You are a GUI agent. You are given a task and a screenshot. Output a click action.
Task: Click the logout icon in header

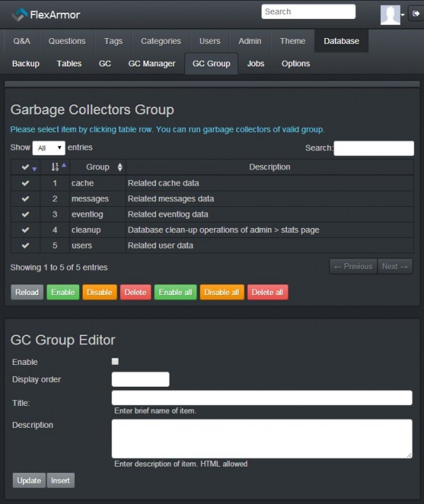415,13
